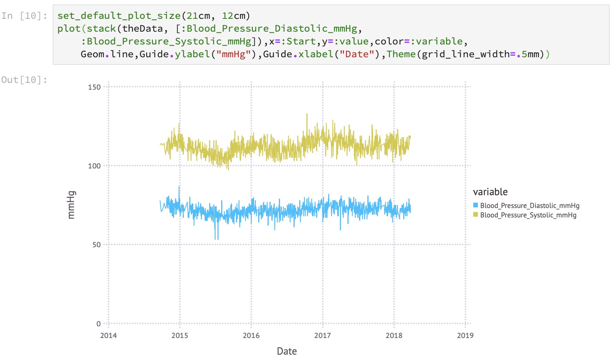Click the 150 y-axis tick label
Screen dimensions: 615x364
coord(94,87)
